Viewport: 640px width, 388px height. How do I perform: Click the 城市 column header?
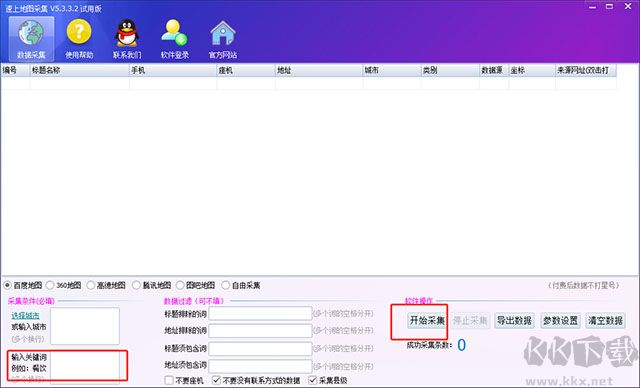click(392, 71)
